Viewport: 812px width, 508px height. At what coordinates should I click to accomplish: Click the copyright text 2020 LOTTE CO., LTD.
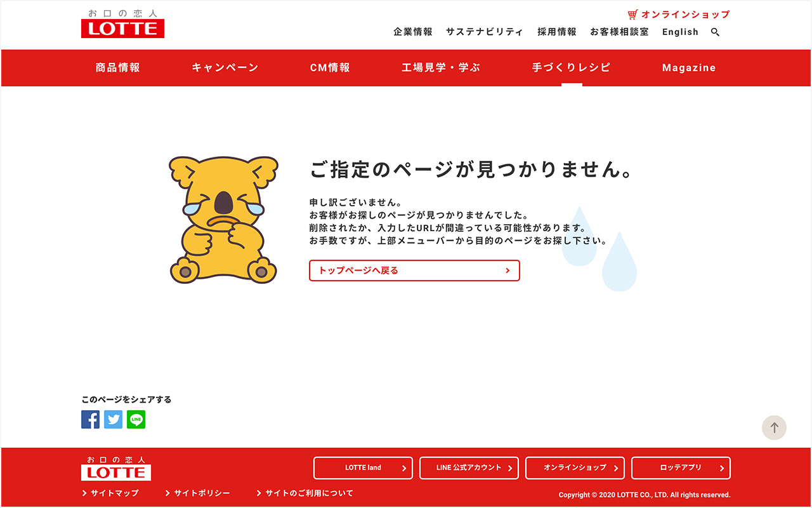[645, 495]
